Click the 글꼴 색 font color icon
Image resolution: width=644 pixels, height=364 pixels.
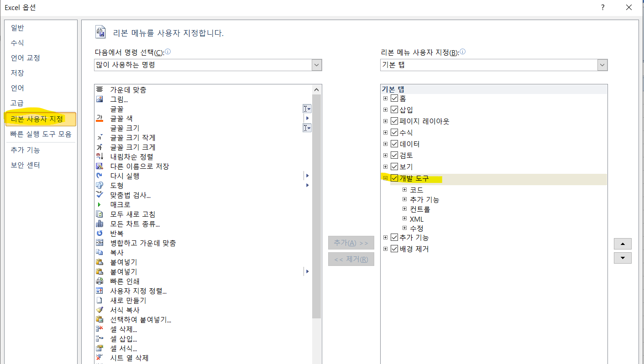[x=99, y=119]
